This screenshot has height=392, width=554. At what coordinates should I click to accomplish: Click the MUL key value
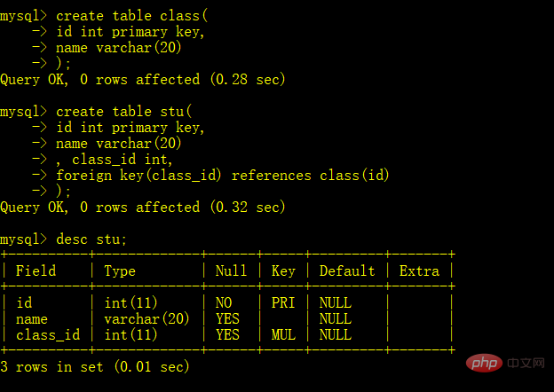point(283,334)
